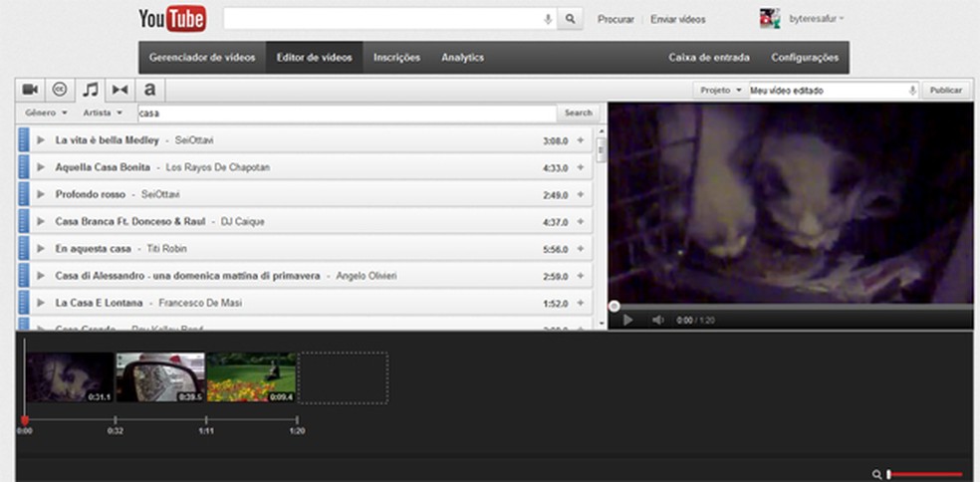Click the track list scroll down arrow
The height and width of the screenshot is (482, 980).
[602, 324]
